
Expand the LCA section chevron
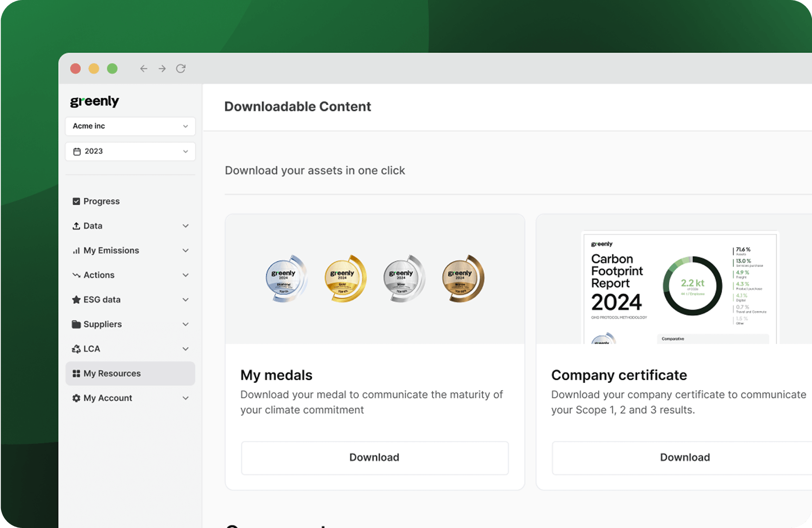(x=186, y=349)
